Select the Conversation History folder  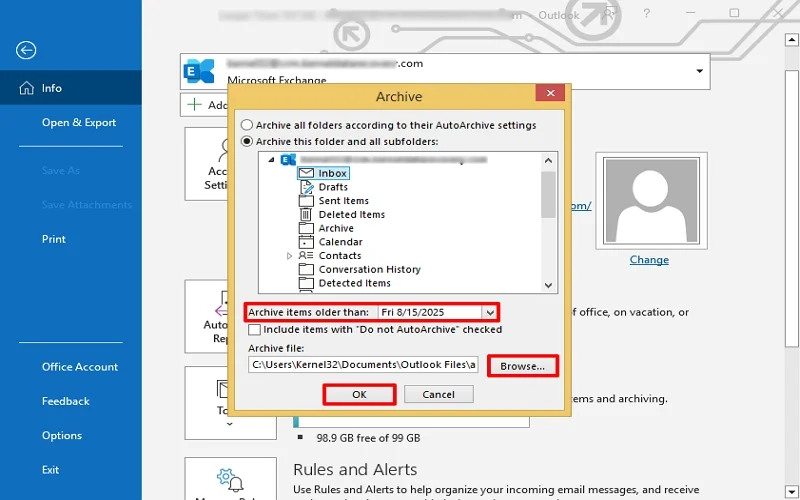pos(369,269)
